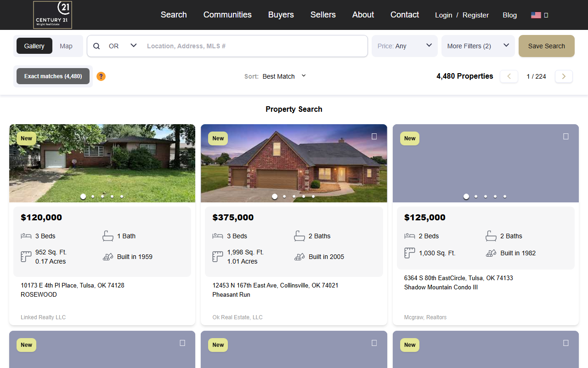Click bed icon on the $375,000 listing
Viewport: 588px width, 368px height.
218,236
